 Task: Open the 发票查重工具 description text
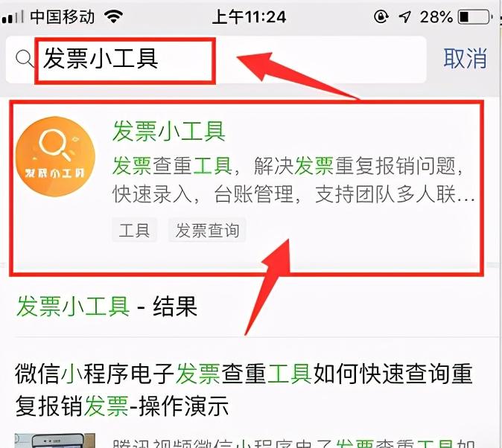[293, 180]
